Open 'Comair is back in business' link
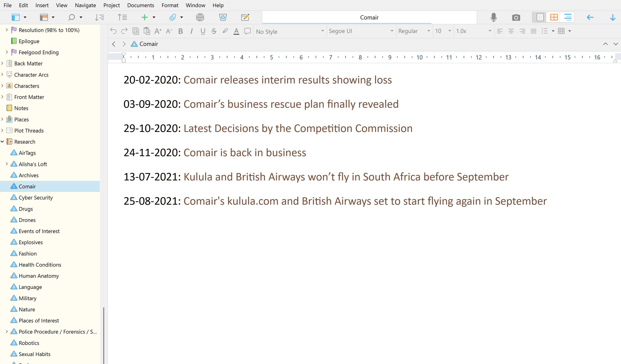This screenshot has height=364, width=621. pyautogui.click(x=245, y=153)
